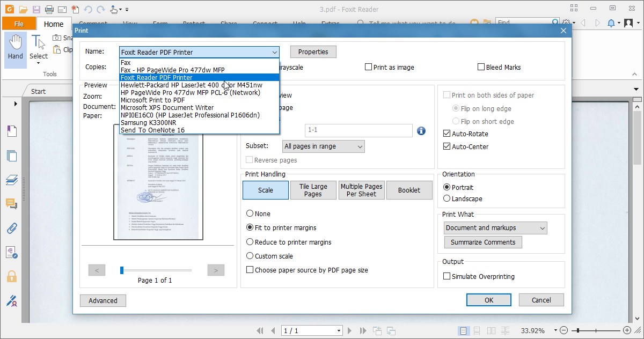Switch to single page view in status bar
This screenshot has width=644, height=339.
(x=463, y=330)
